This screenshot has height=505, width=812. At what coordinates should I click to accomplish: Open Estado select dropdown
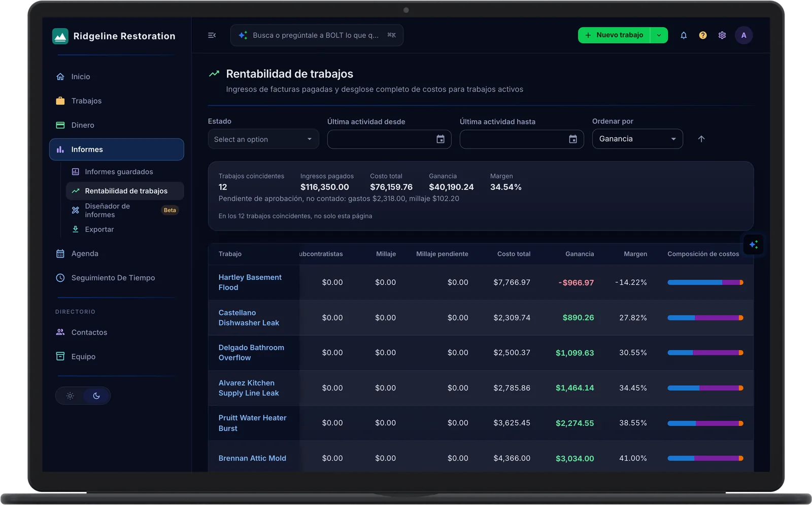click(263, 139)
